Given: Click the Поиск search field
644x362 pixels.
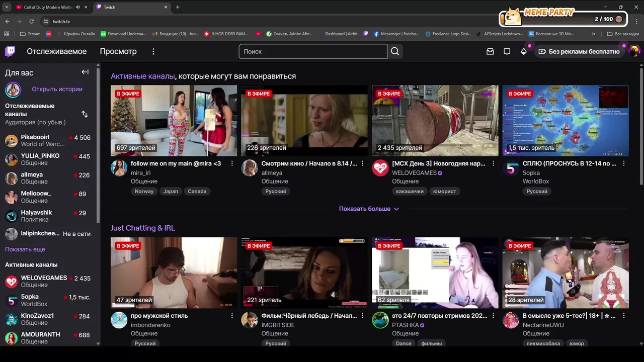Looking at the screenshot, I should pos(313,51).
